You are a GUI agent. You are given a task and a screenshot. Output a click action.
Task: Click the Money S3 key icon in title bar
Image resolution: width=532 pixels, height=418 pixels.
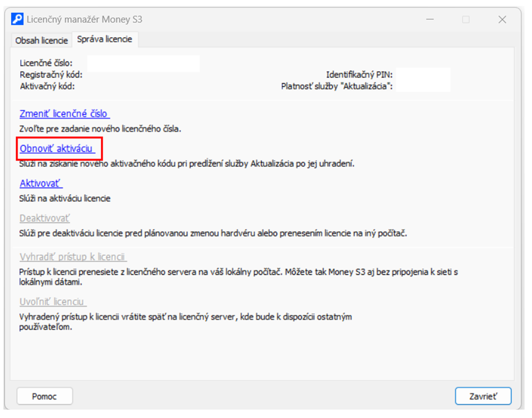[x=18, y=20]
